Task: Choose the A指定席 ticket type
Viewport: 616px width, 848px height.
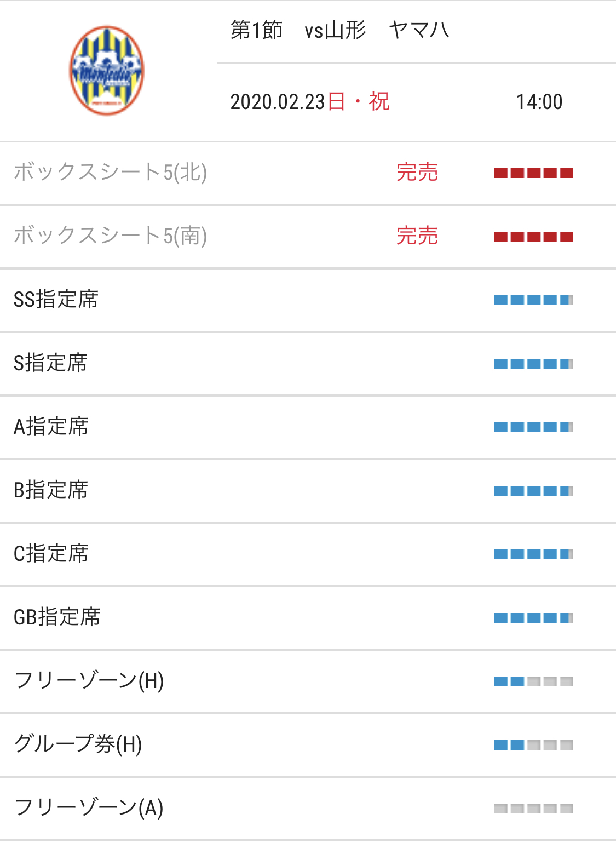Action: click(x=308, y=427)
